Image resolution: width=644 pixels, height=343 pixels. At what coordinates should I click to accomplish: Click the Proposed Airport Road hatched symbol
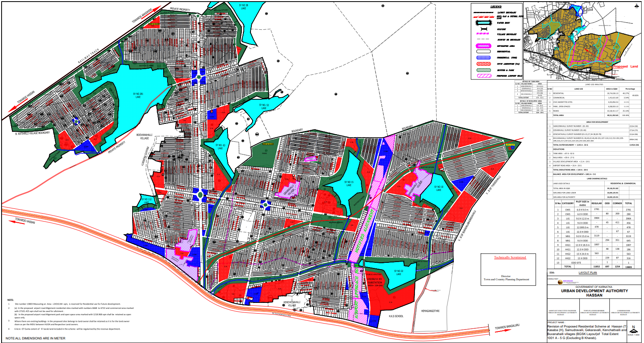484,75
